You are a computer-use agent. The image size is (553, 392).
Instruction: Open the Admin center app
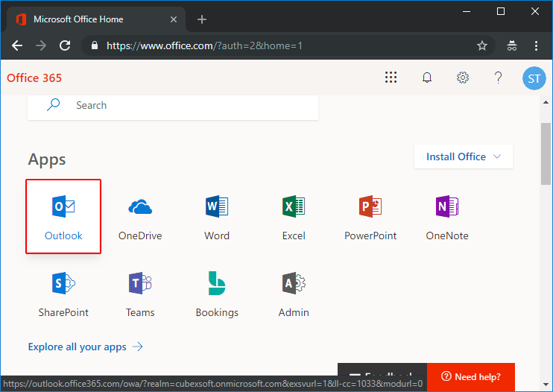click(294, 294)
